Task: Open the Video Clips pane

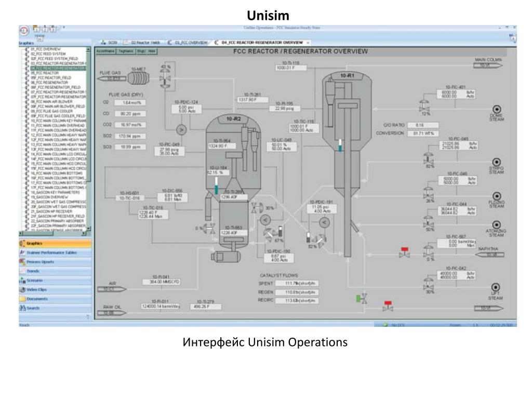Action: pyautogui.click(x=55, y=289)
